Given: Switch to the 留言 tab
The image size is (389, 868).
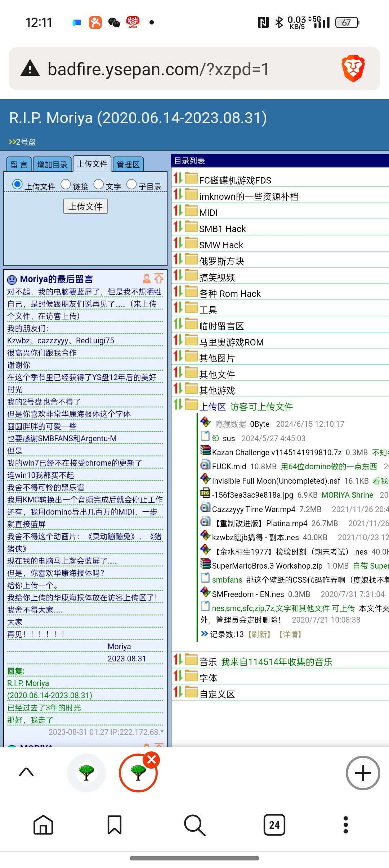Looking at the screenshot, I should [x=19, y=164].
